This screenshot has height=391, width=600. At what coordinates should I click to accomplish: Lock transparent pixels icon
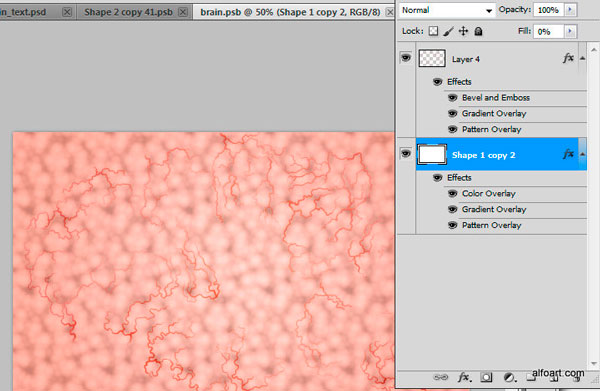(433, 31)
